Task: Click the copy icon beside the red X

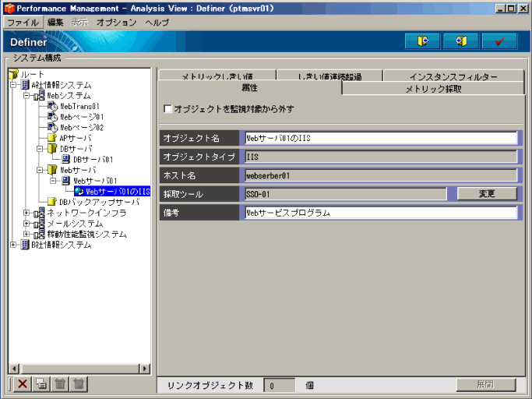Action: [41, 384]
